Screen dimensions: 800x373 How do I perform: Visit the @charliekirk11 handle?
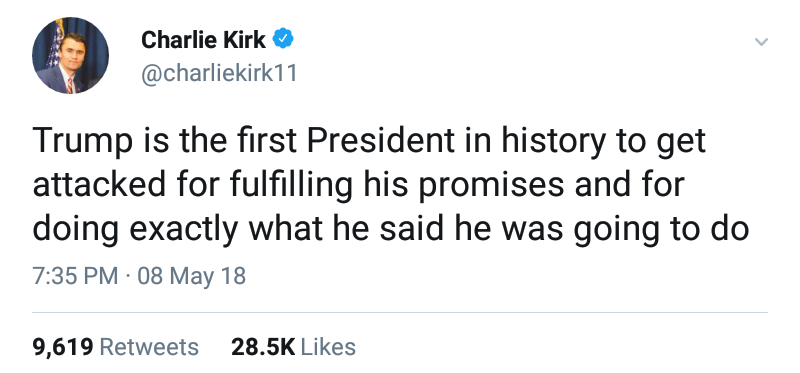pyautogui.click(x=219, y=74)
